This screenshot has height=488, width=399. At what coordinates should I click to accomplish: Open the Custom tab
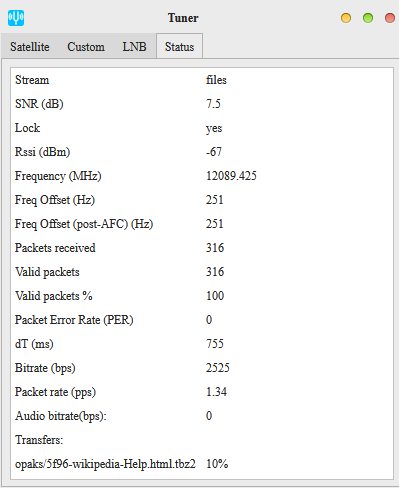[86, 47]
